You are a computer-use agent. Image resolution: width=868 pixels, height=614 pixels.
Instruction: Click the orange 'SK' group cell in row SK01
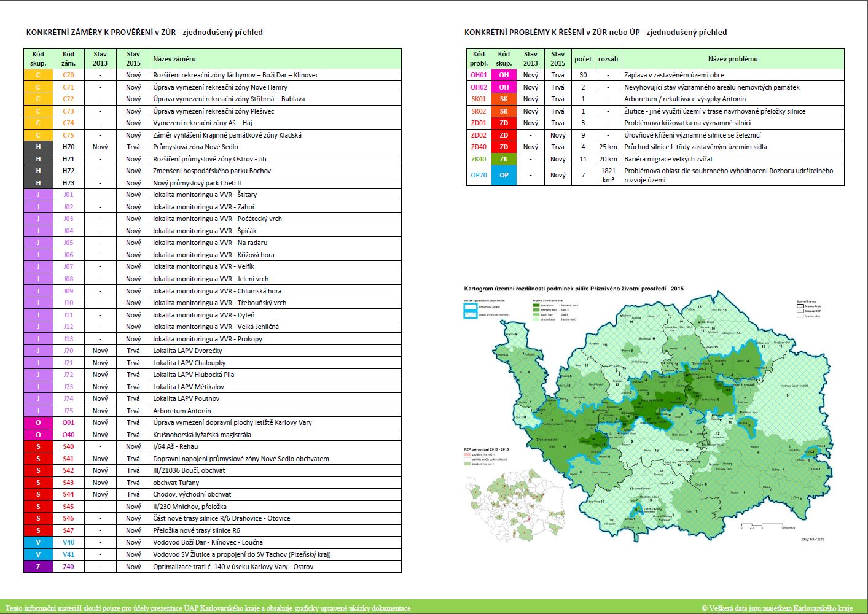pyautogui.click(x=504, y=99)
